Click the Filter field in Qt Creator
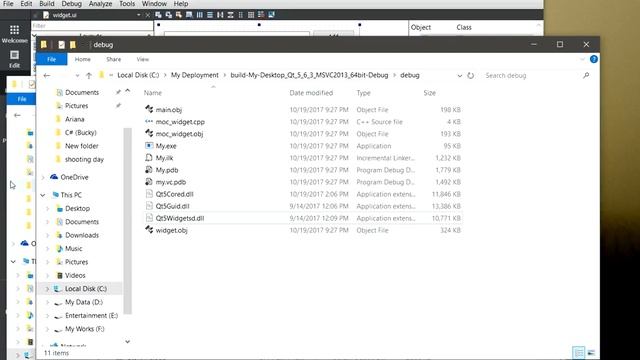This screenshot has height=360, width=640. [x=92, y=26]
